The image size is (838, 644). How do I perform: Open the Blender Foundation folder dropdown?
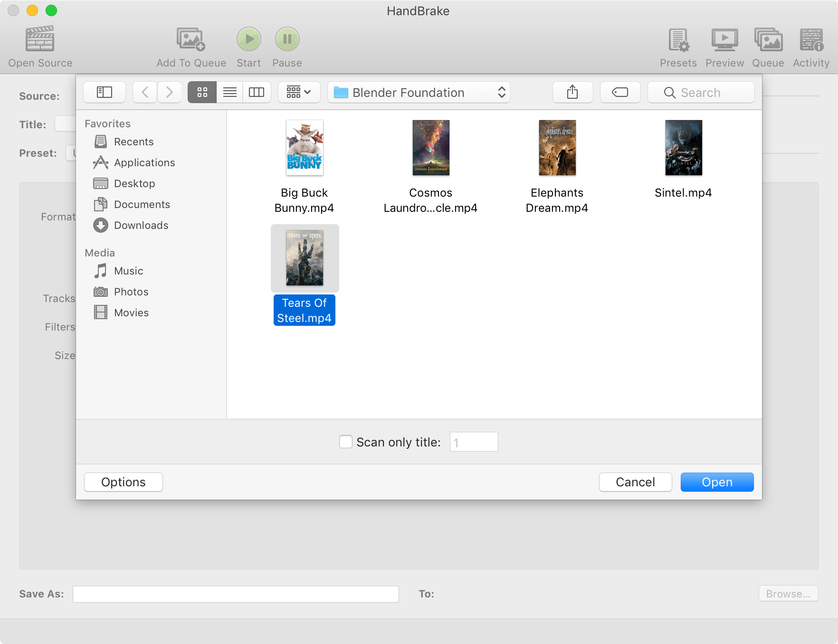tap(419, 92)
